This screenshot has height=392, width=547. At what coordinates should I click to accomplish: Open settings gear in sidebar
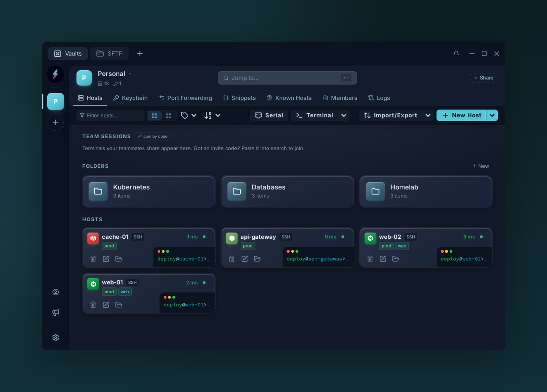55,337
